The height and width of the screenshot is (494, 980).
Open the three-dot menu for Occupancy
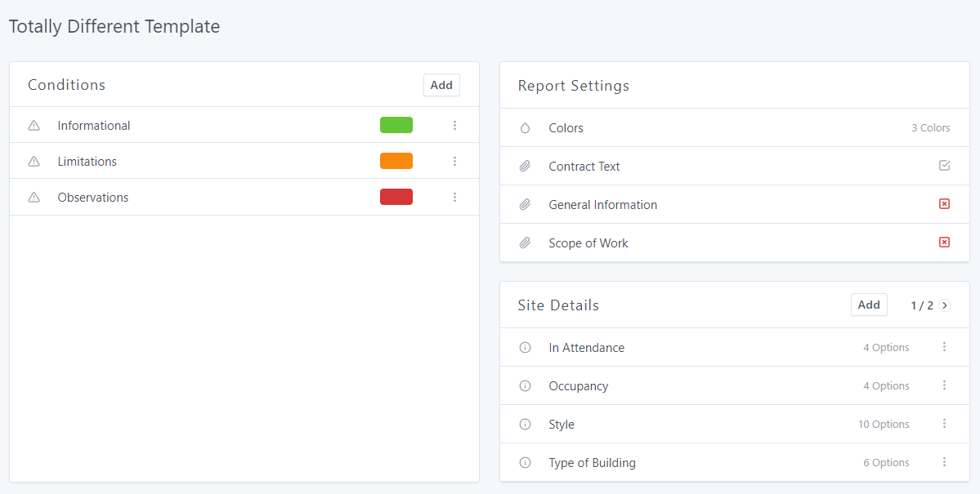pyautogui.click(x=944, y=385)
